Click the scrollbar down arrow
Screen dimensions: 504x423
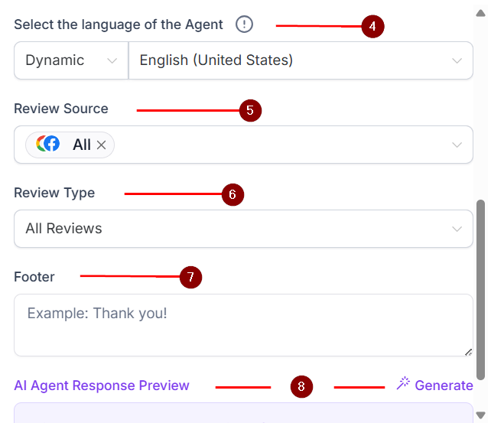[480, 415]
